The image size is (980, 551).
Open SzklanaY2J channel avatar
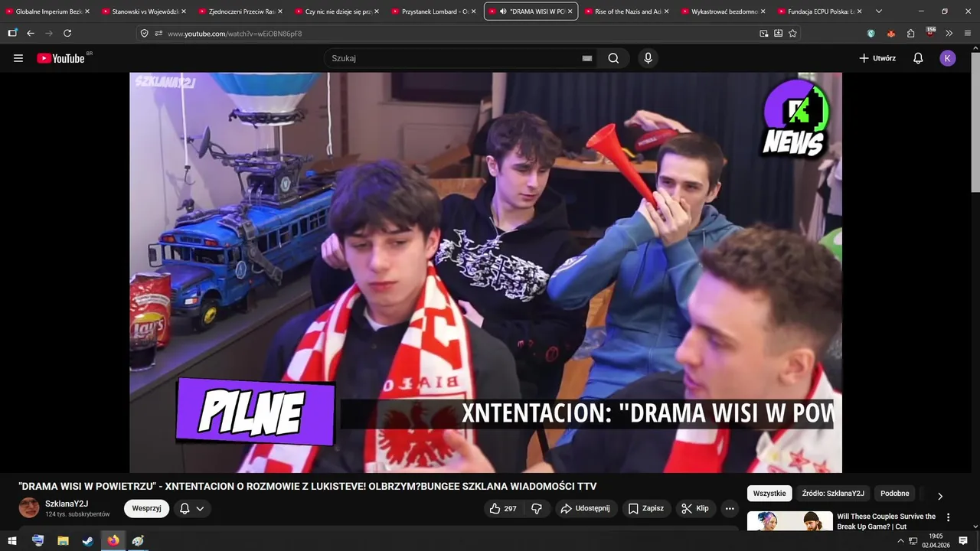29,507
